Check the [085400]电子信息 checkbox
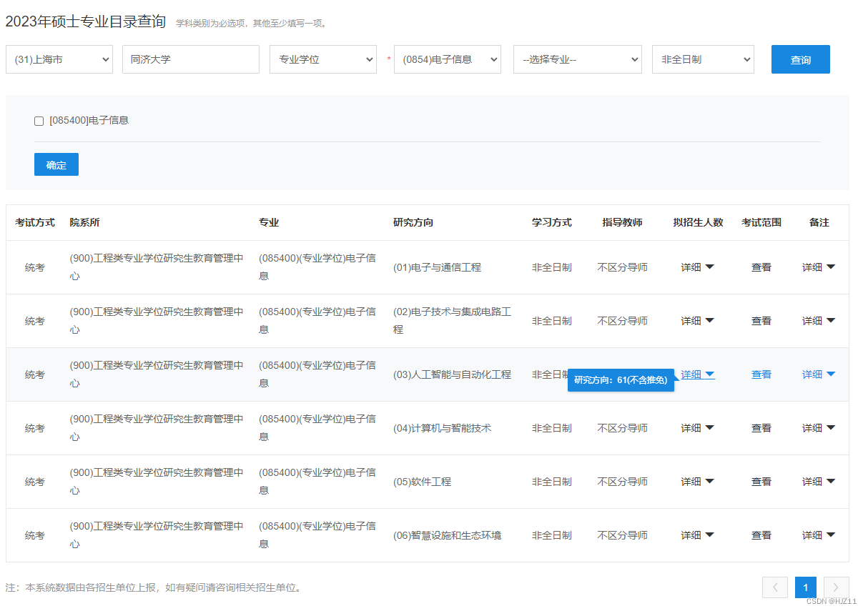The width and height of the screenshot is (868, 611). tap(39, 121)
